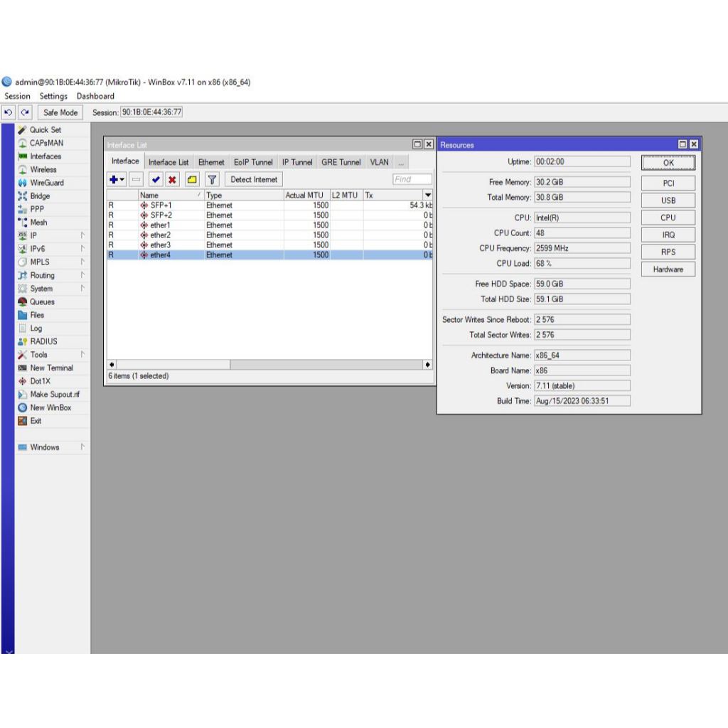This screenshot has width=728, height=728.
Task: Toggle the Safe Mode button
Action: pos(60,112)
